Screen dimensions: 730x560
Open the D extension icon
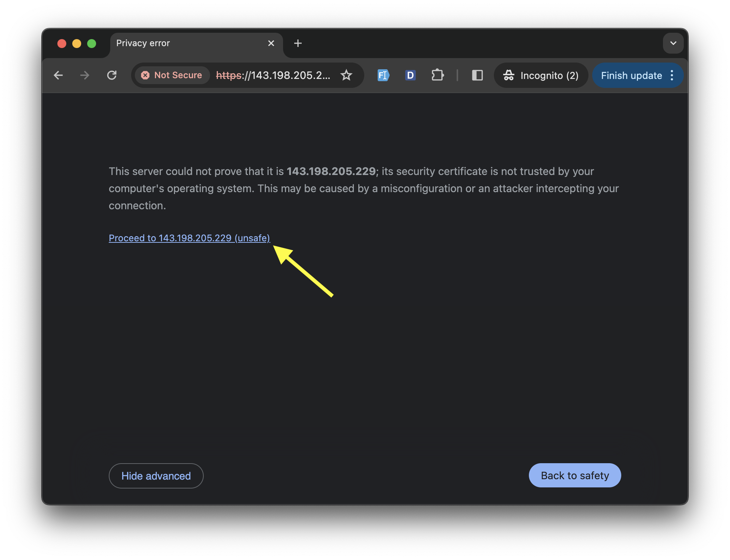410,76
